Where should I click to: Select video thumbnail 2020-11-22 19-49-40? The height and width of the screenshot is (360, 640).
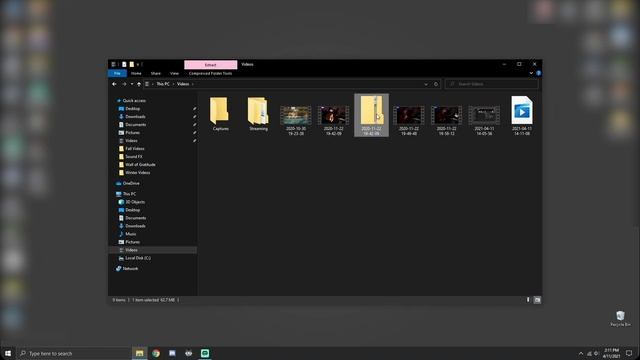pos(409,120)
